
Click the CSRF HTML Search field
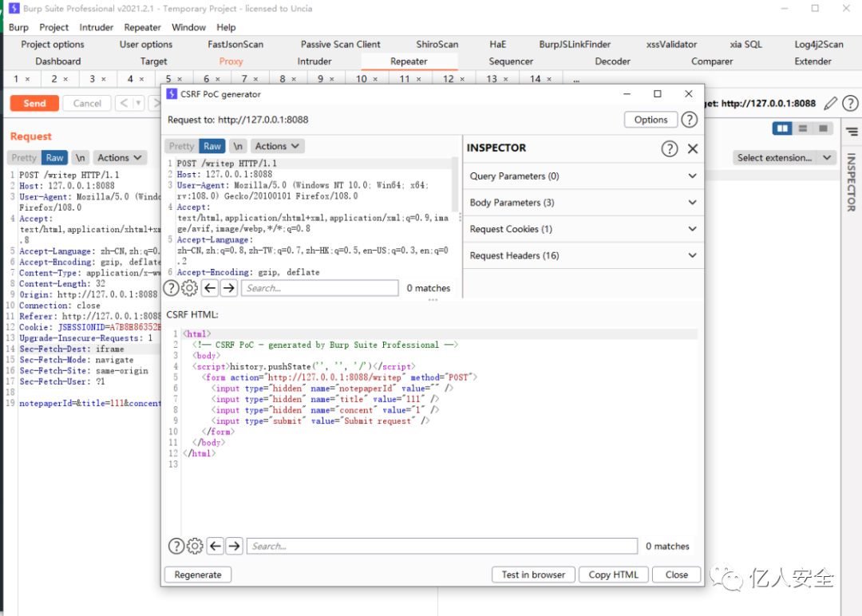442,547
